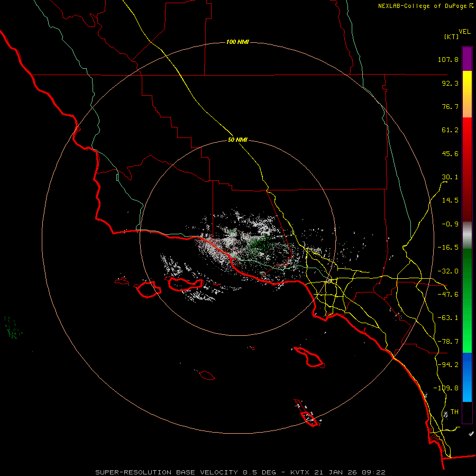Click the -0.9 velocity scale value
Screen dimensions: 476x476
point(450,224)
